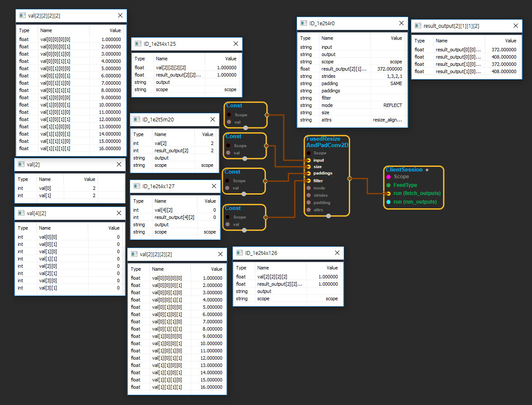Toggle the strides port on FusedResizeAndPadConv2D
Screen dimensions: 532x405
click(x=309, y=195)
